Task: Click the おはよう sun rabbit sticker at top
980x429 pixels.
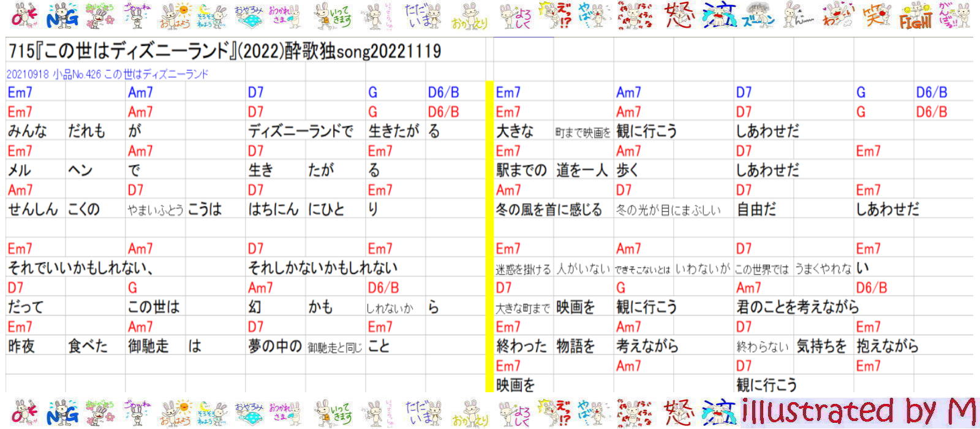Action: [x=176, y=16]
